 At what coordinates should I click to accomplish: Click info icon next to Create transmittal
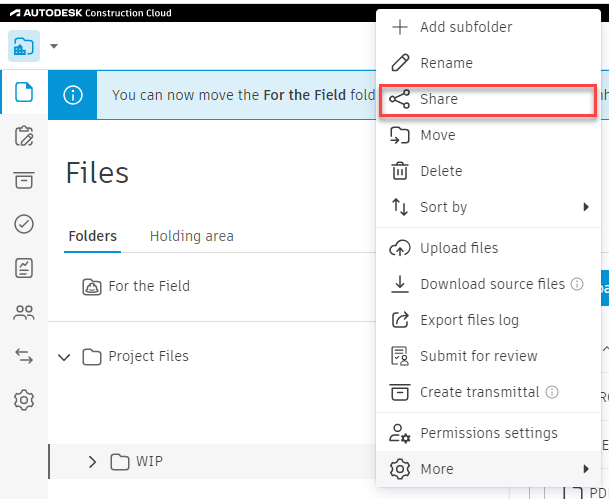click(552, 392)
